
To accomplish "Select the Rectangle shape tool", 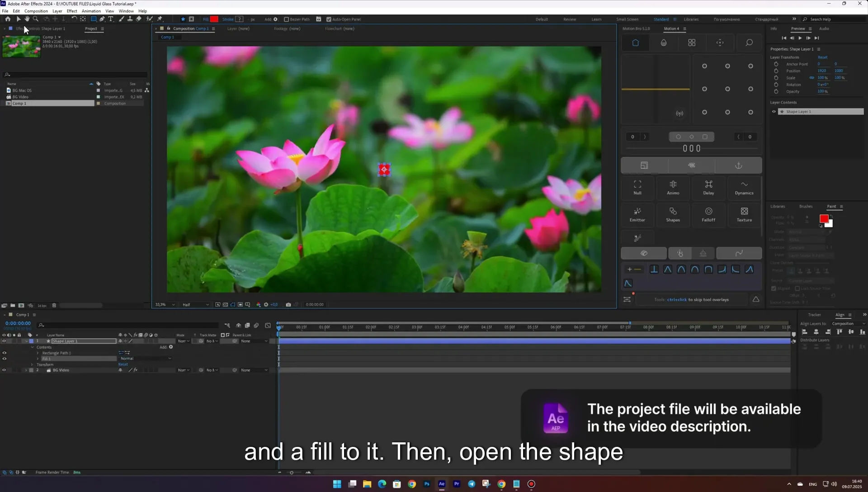I will click(x=94, y=19).
